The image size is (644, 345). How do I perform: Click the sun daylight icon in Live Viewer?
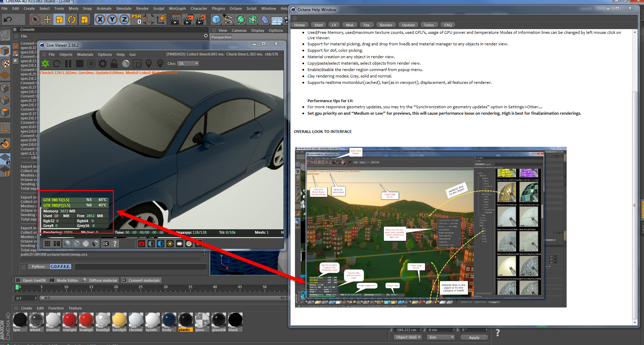click(x=170, y=244)
